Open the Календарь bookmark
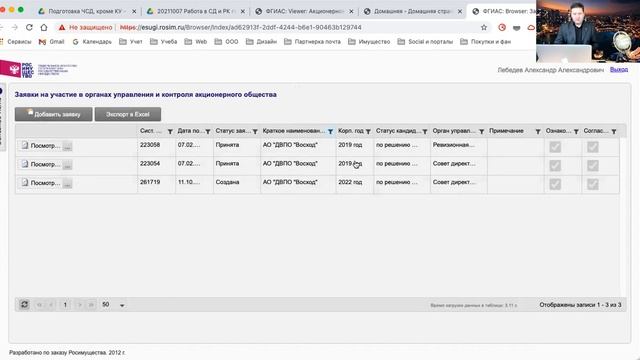The width and height of the screenshot is (640, 360). click(x=92, y=42)
